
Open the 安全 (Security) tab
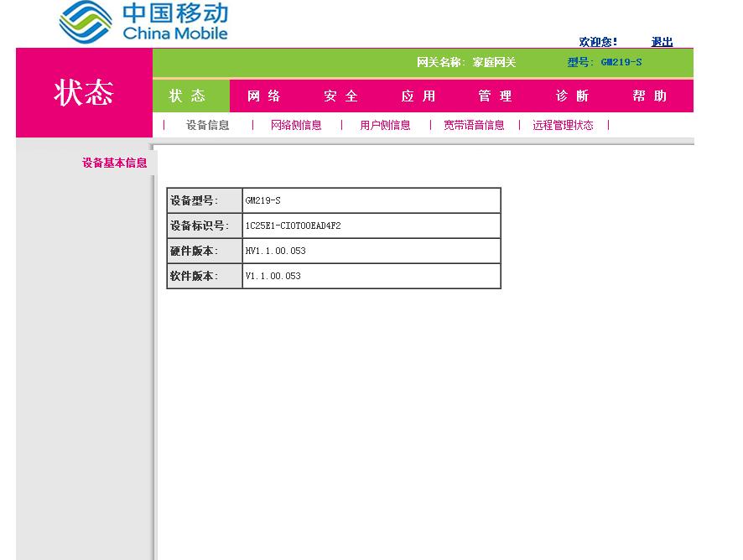tap(340, 96)
